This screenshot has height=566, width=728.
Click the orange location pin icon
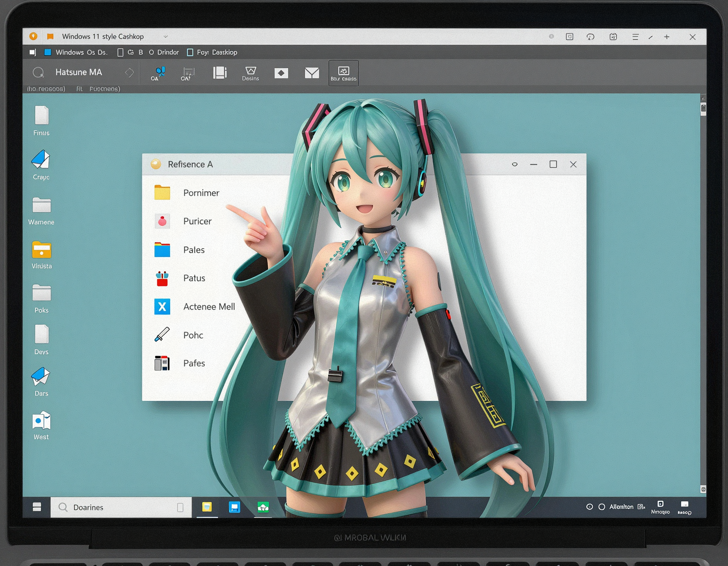(x=33, y=36)
